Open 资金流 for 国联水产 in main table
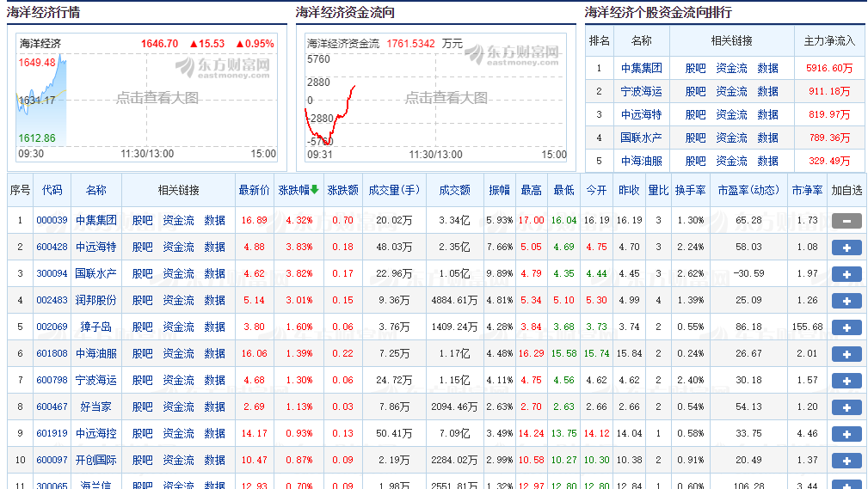The width and height of the screenshot is (868, 489). 178,273
